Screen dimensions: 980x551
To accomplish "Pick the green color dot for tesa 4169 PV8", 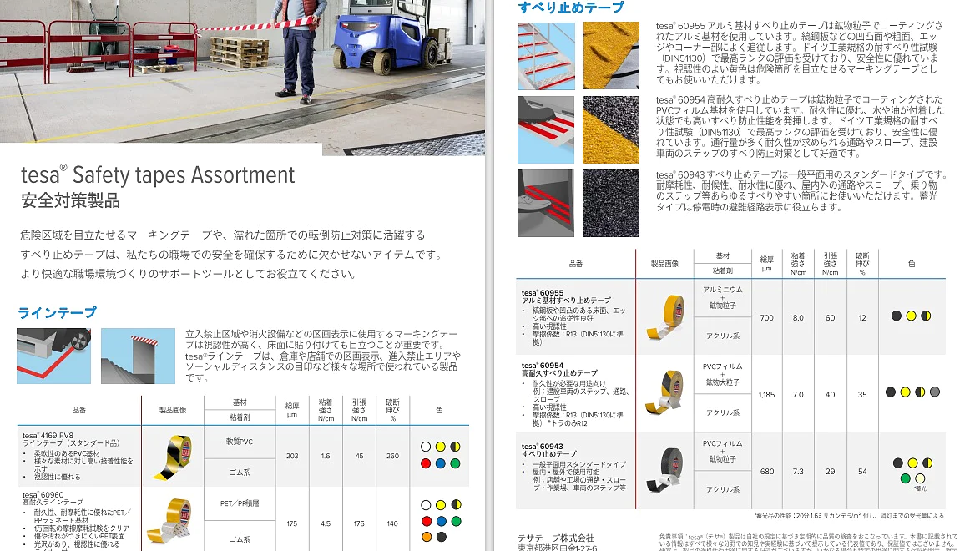I will 456,463.
